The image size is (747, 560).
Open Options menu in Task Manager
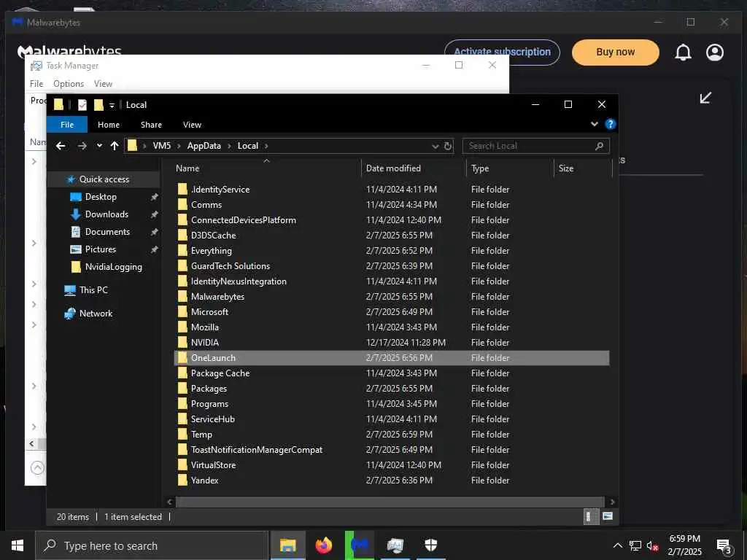[x=69, y=84]
